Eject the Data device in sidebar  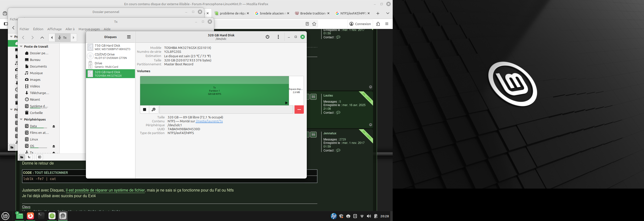[x=54, y=126]
